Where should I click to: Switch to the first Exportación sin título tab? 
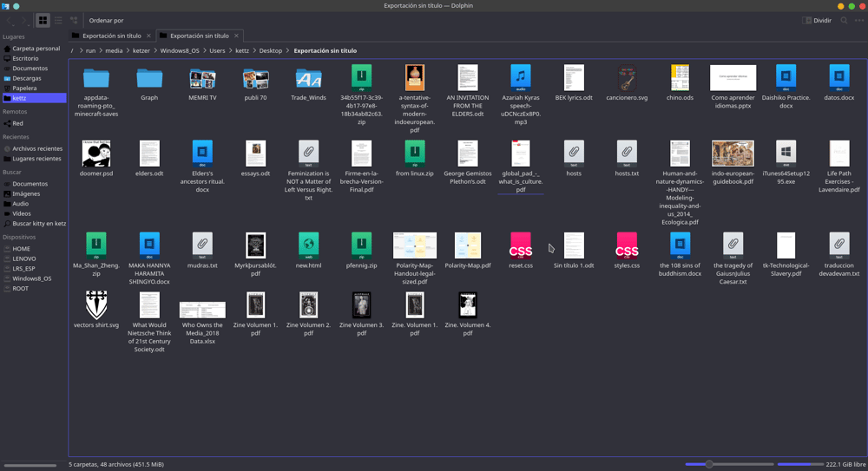point(111,36)
